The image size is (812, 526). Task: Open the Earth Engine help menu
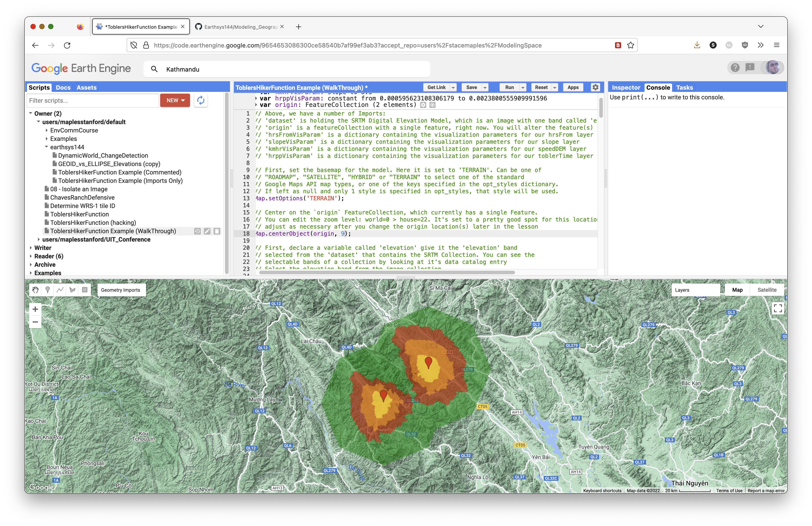[735, 68]
